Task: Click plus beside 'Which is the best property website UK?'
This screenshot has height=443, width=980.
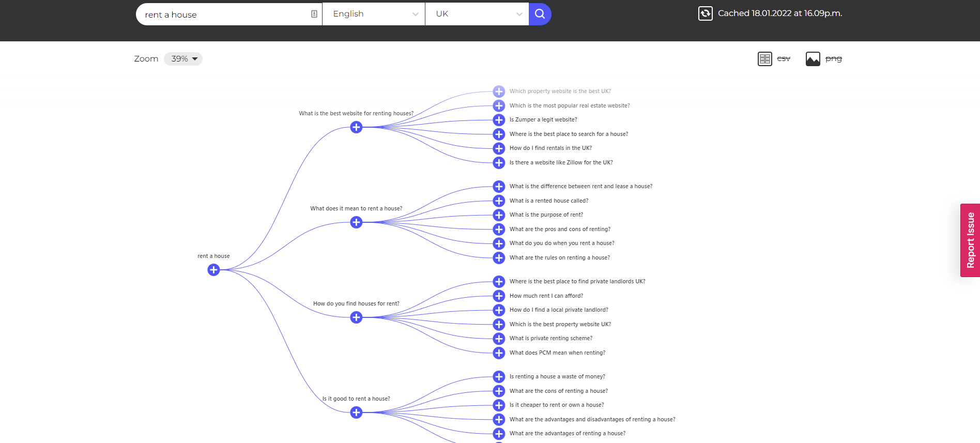Action: click(499, 325)
